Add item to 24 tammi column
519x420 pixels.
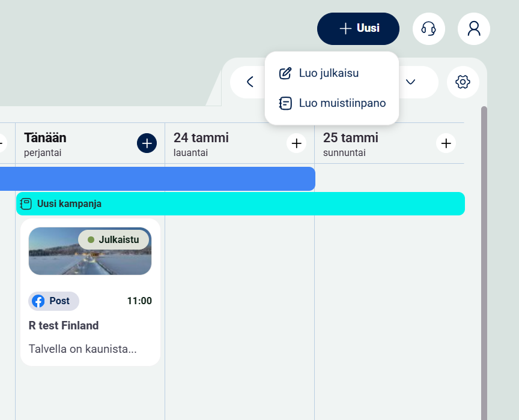tap(296, 143)
